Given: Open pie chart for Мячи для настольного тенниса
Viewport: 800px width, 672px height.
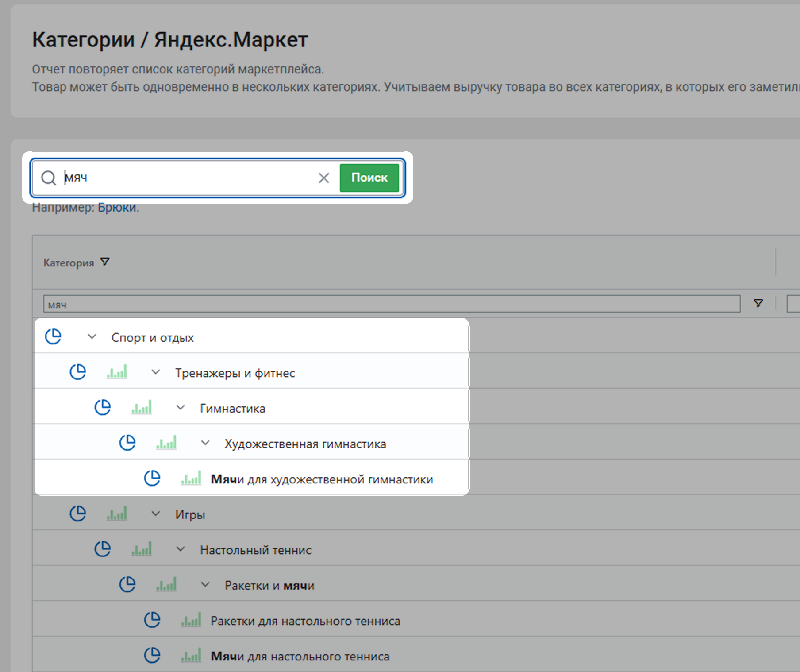Looking at the screenshot, I should click(x=152, y=655).
